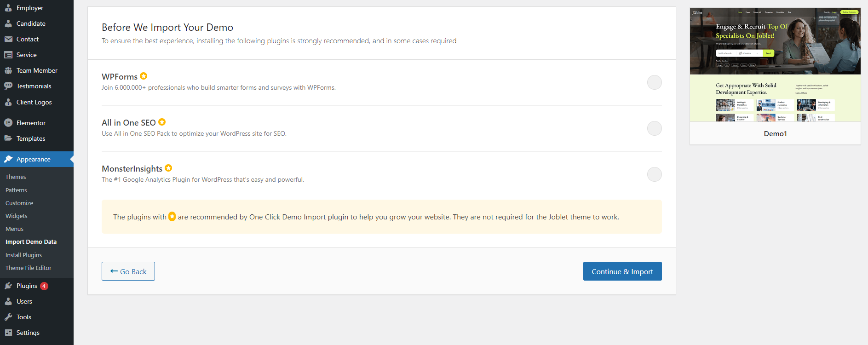Click the star icon in the yellow notice

click(172, 216)
